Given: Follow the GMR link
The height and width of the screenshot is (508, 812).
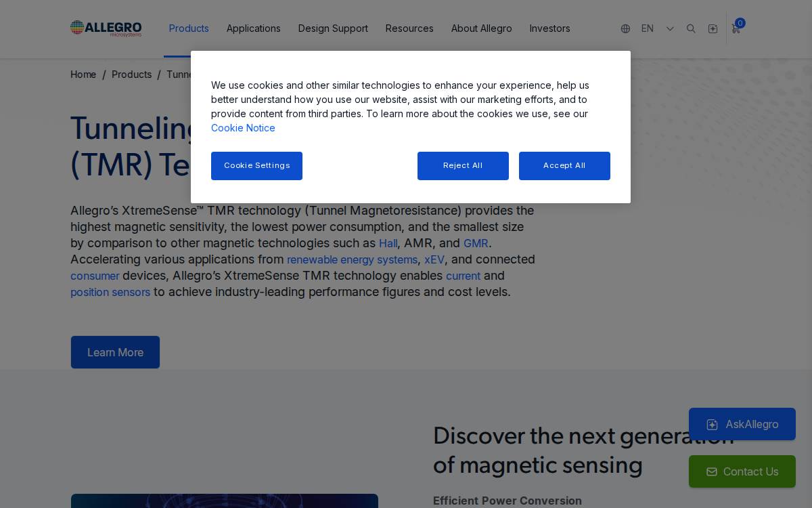Looking at the screenshot, I should click(476, 243).
